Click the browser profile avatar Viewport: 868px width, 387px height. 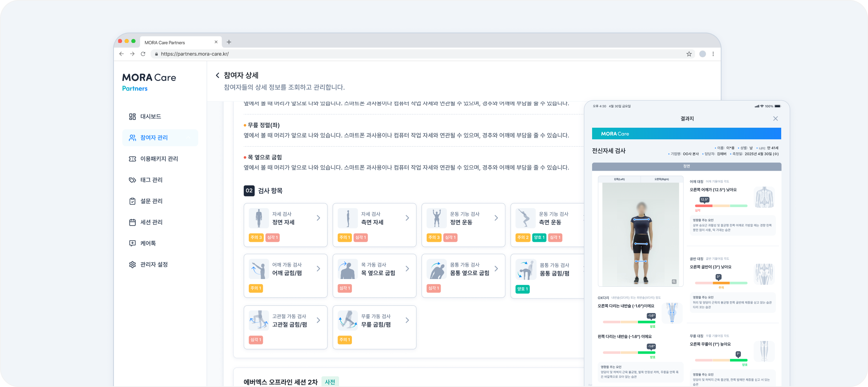pyautogui.click(x=703, y=54)
